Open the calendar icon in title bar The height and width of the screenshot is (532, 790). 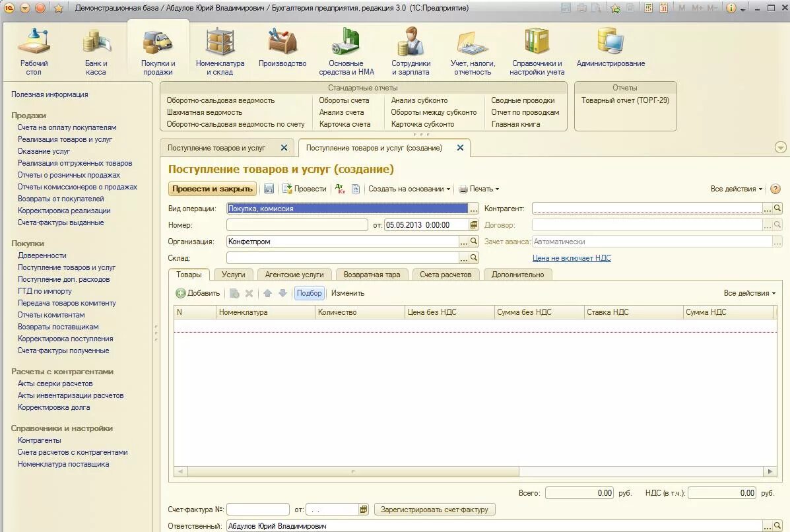pos(663,8)
